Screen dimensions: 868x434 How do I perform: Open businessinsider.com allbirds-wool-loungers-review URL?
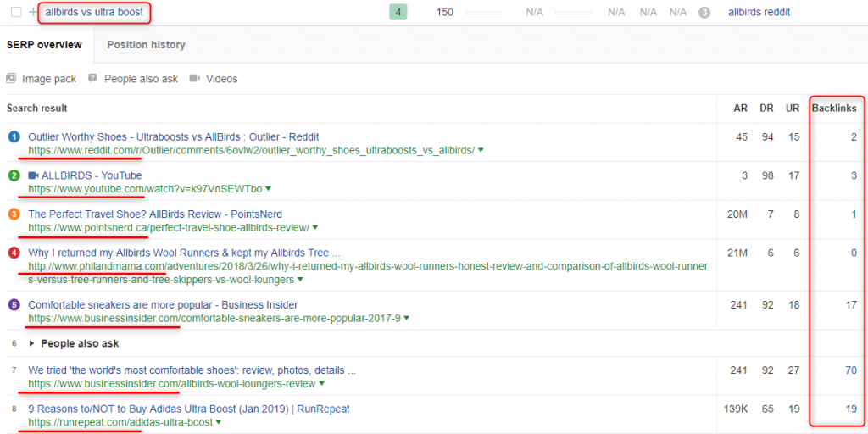pyautogui.click(x=172, y=384)
